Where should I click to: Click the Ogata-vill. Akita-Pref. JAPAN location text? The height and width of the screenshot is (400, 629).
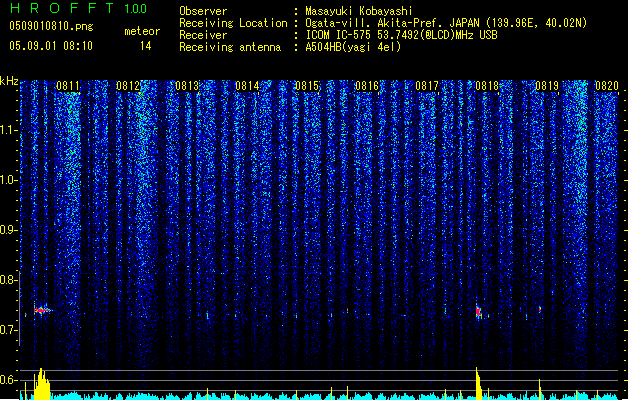[x=446, y=23]
